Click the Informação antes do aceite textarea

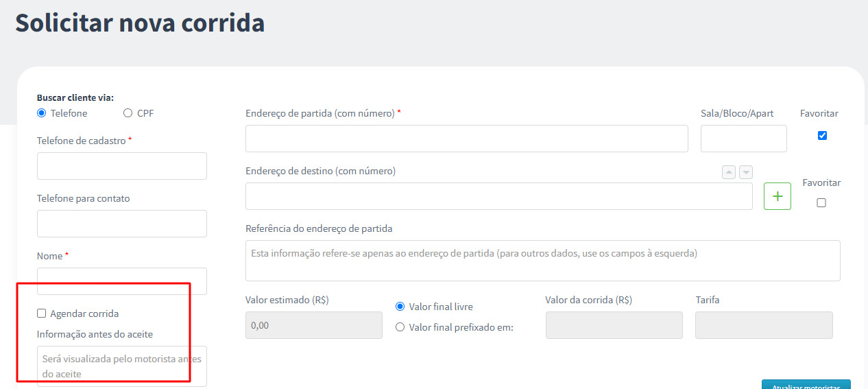pos(122,366)
